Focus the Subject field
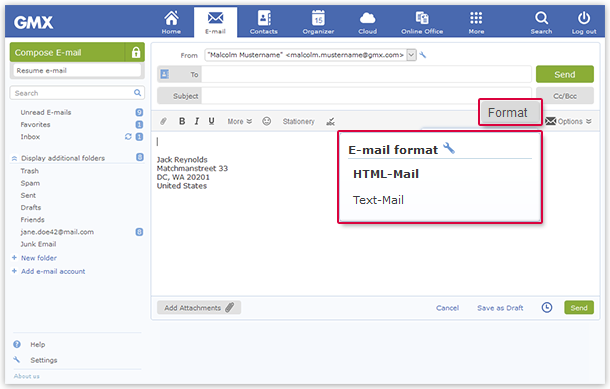The image size is (610, 389). tap(366, 96)
